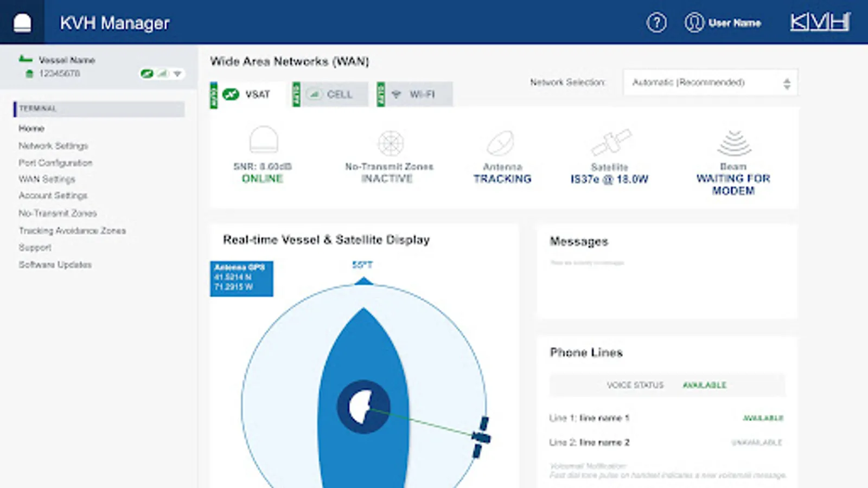Screen dimensions: 868x488
Task: Click the Antenna GPS coordinates box
Action: coord(241,279)
